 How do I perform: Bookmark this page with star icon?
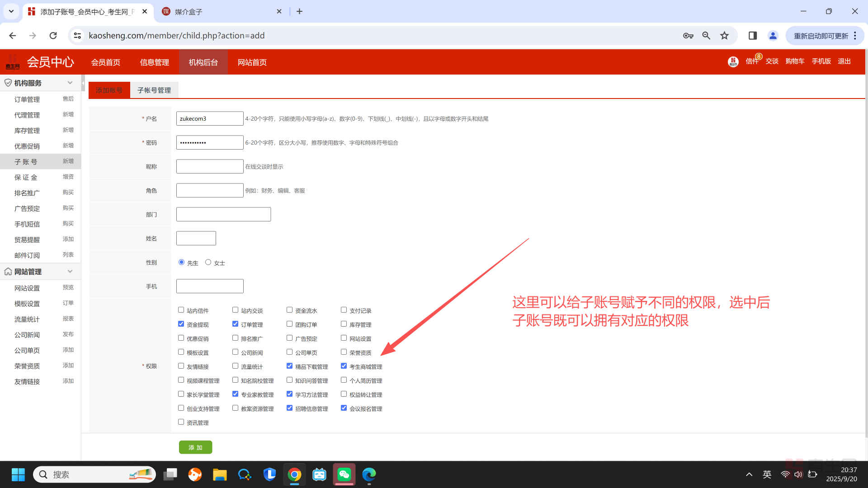(x=725, y=36)
